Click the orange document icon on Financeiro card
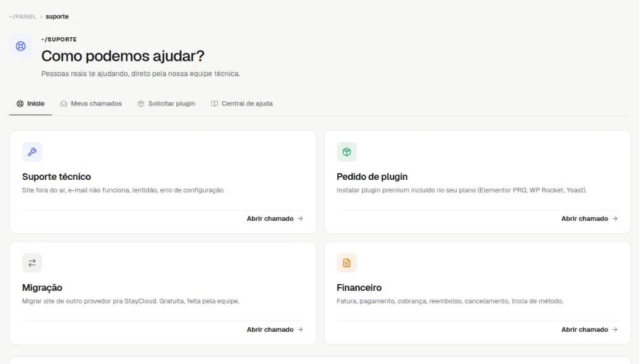 click(347, 263)
